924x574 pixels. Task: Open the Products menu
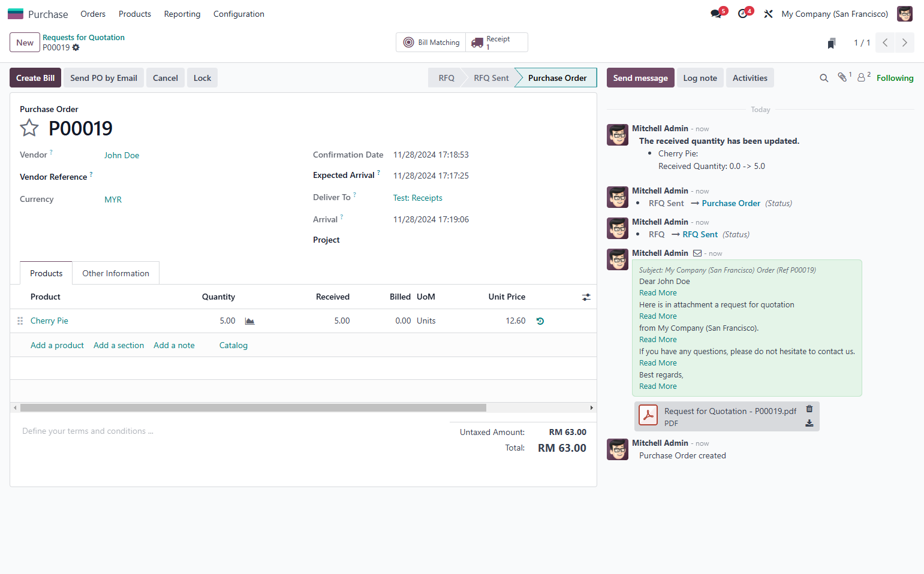[x=135, y=14]
